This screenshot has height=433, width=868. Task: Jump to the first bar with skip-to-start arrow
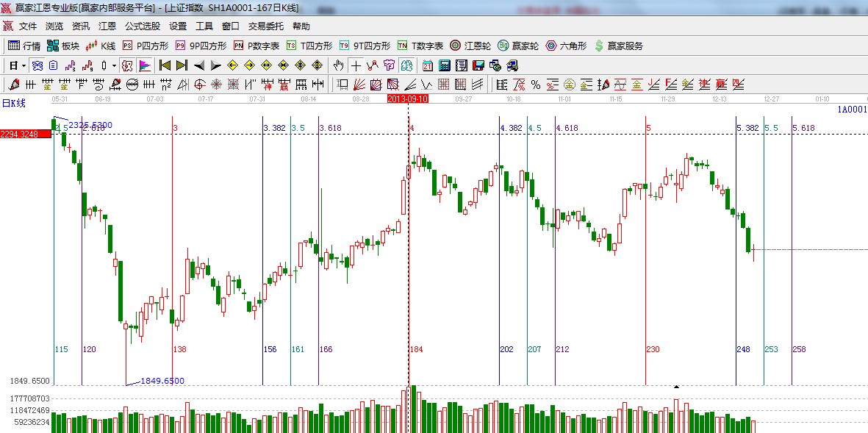coord(165,65)
